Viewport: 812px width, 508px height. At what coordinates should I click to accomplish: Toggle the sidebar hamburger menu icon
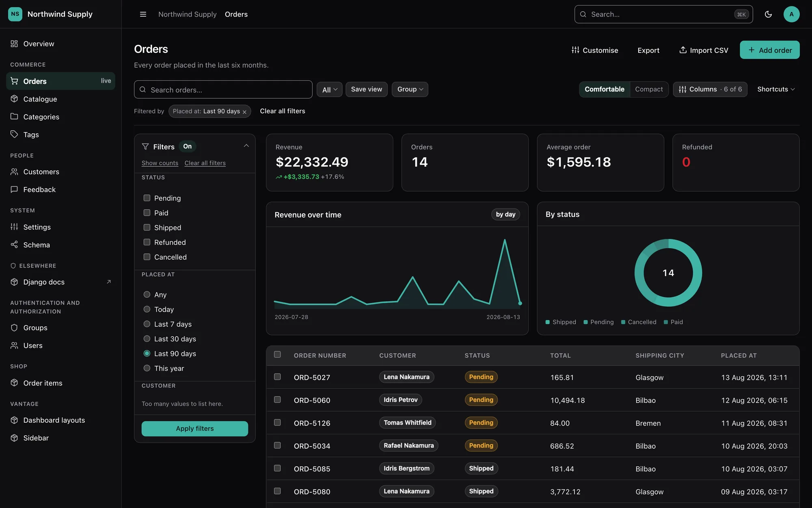pos(143,14)
